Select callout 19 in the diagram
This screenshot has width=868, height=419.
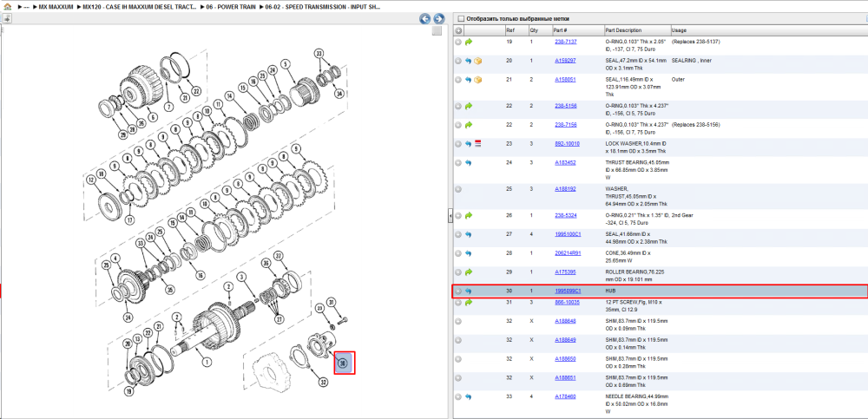[129, 392]
